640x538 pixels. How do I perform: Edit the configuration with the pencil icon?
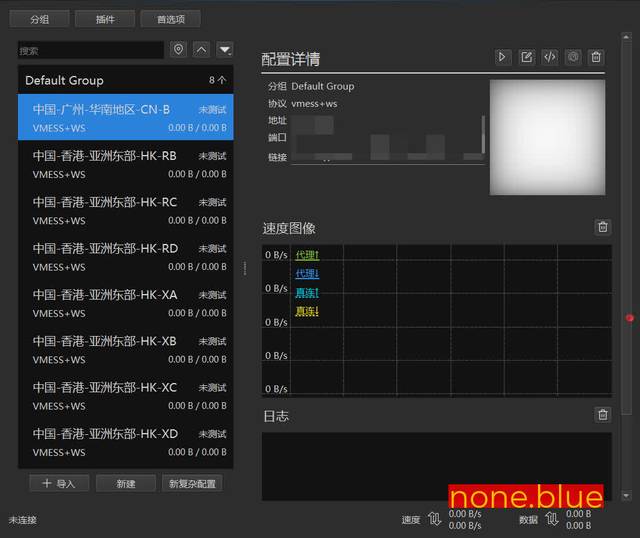(x=527, y=58)
